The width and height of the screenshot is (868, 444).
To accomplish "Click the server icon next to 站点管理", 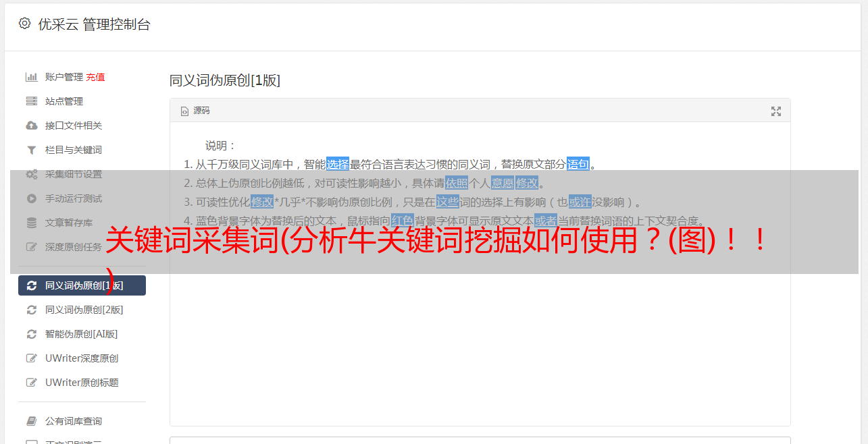I will pyautogui.click(x=31, y=101).
